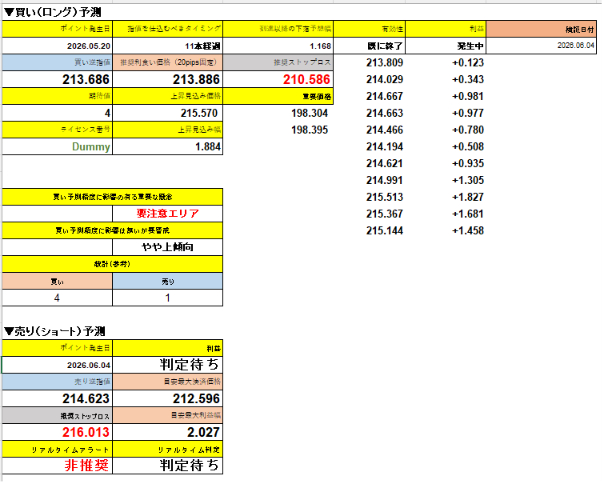Click the profit value +1.458
602x482 pixels.
[x=468, y=230]
